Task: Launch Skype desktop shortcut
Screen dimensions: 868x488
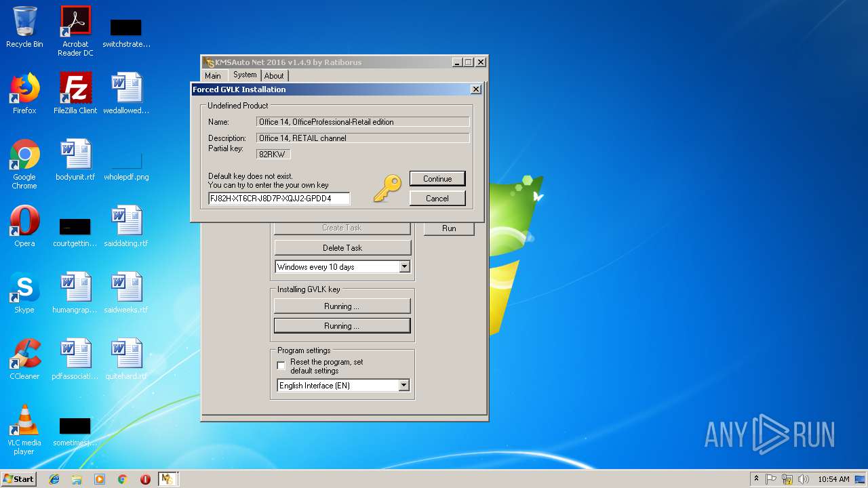Action: [x=24, y=293]
